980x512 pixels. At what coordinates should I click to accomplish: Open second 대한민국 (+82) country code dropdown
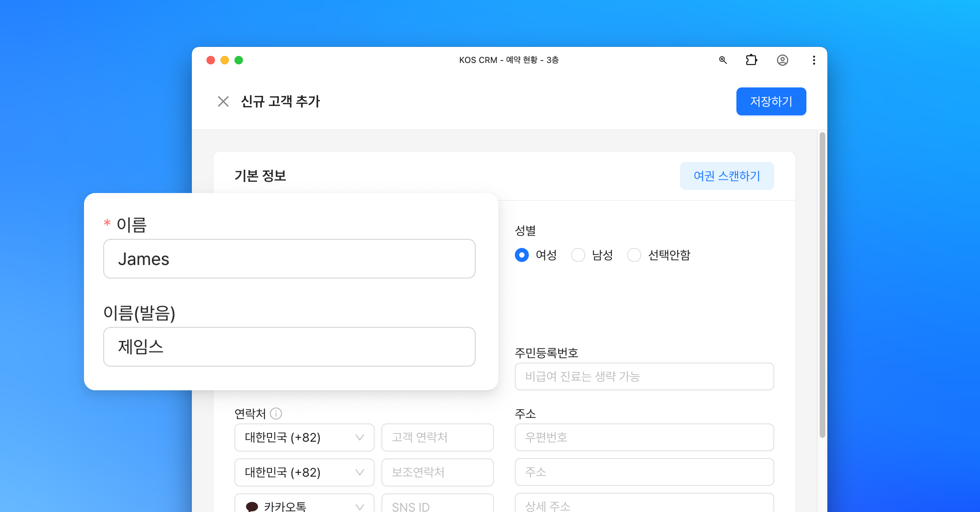304,472
